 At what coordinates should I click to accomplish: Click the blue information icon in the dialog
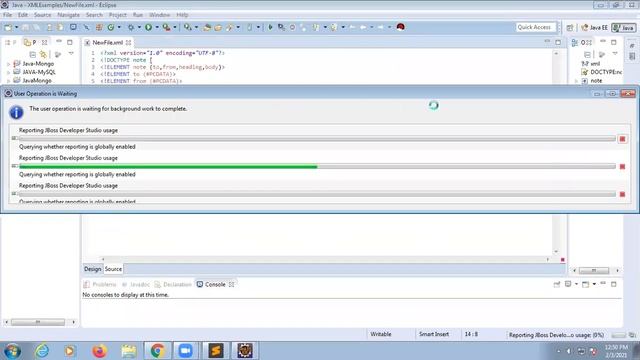[x=16, y=112]
